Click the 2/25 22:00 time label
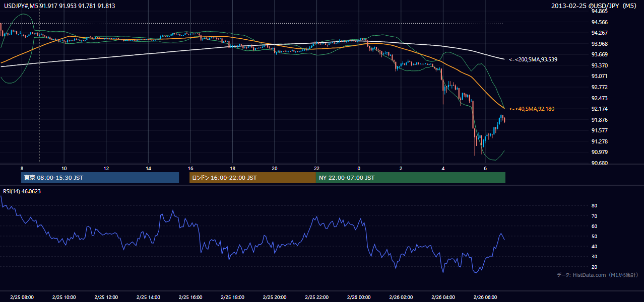The image size is (644, 302). (316, 297)
